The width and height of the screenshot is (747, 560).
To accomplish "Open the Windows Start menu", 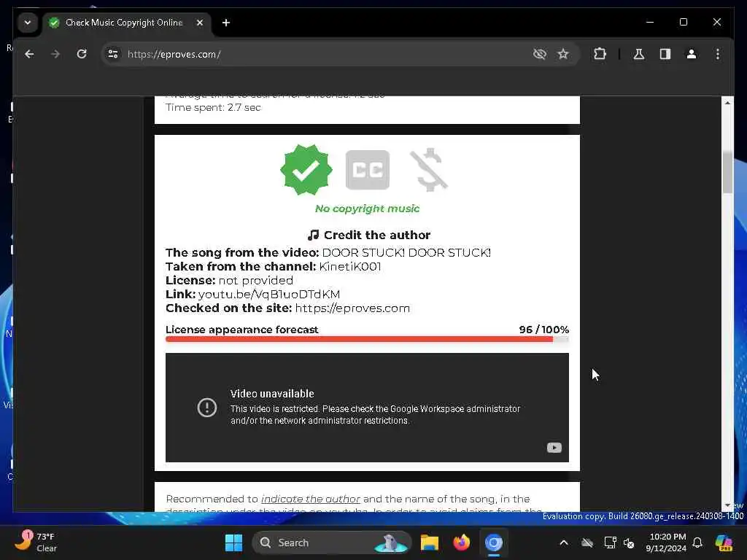I will [x=233, y=542].
